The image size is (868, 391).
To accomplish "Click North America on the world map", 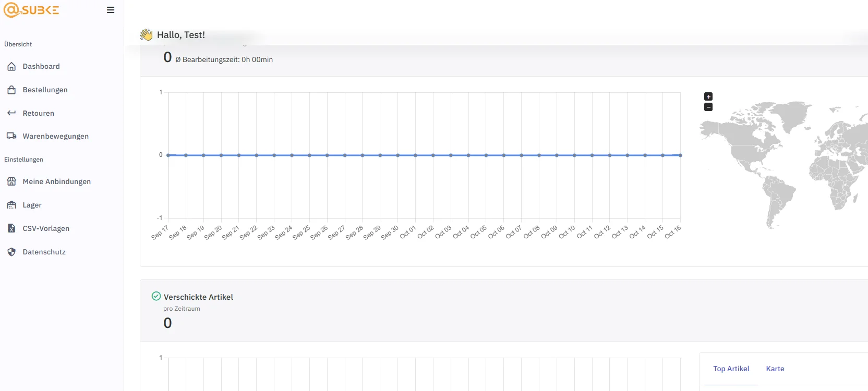I will click(x=746, y=141).
